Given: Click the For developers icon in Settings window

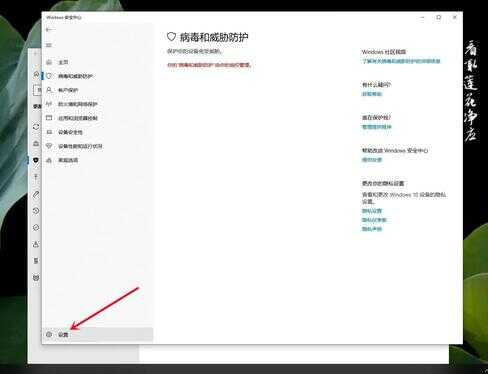Looking at the screenshot, I should 36,261.
